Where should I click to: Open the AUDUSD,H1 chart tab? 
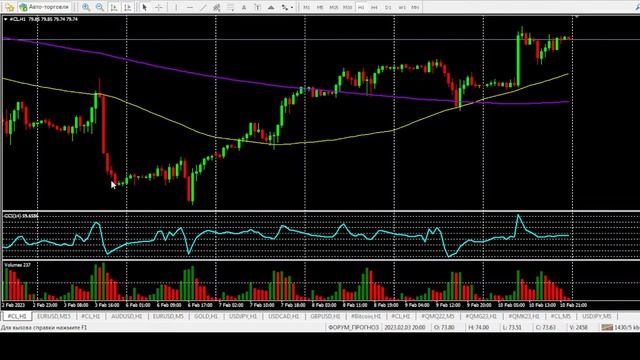[x=127, y=316]
